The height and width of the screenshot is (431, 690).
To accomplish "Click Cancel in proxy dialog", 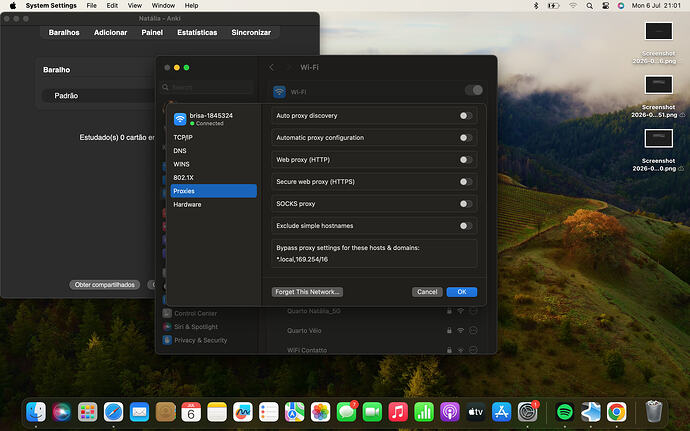I will pos(427,292).
